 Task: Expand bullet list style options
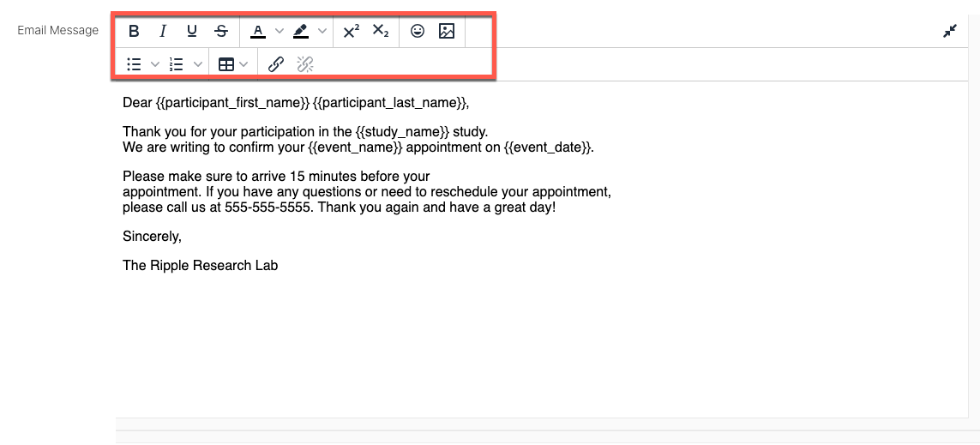click(156, 64)
